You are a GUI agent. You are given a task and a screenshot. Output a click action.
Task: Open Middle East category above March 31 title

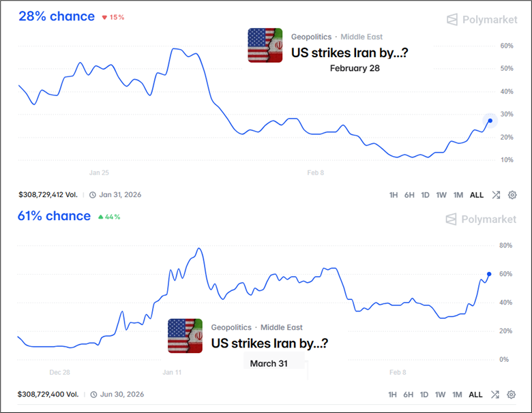[282, 328]
